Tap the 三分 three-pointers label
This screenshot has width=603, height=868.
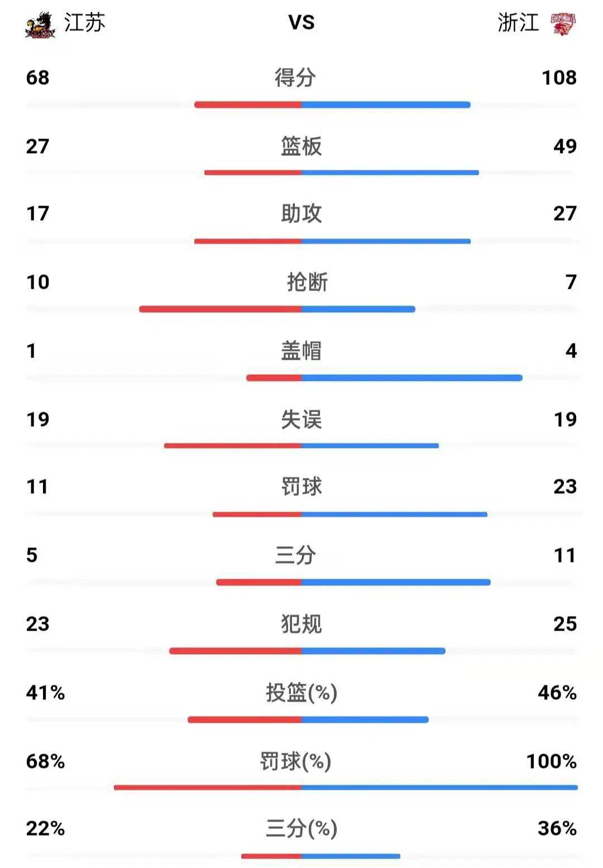(x=295, y=555)
